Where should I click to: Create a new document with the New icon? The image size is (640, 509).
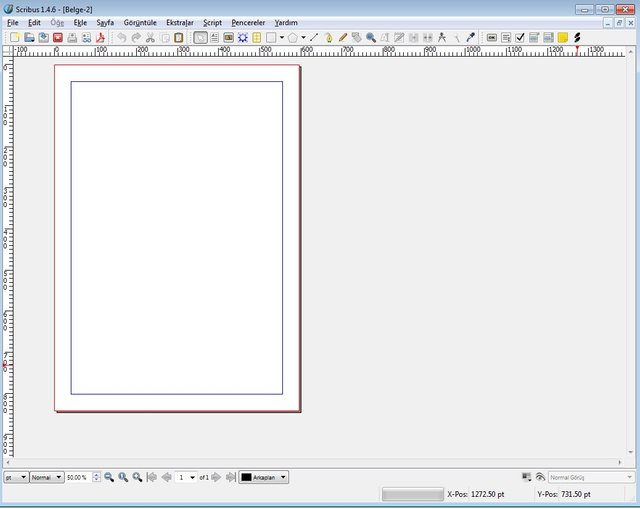pyautogui.click(x=15, y=38)
